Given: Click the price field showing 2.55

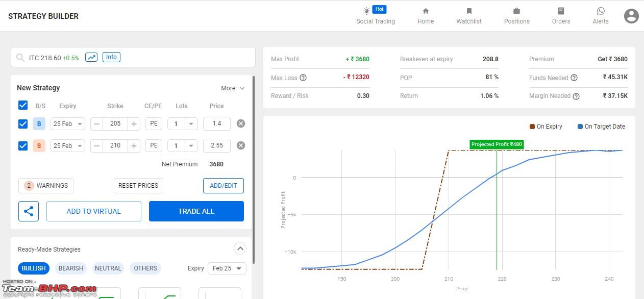Looking at the screenshot, I should coord(217,145).
